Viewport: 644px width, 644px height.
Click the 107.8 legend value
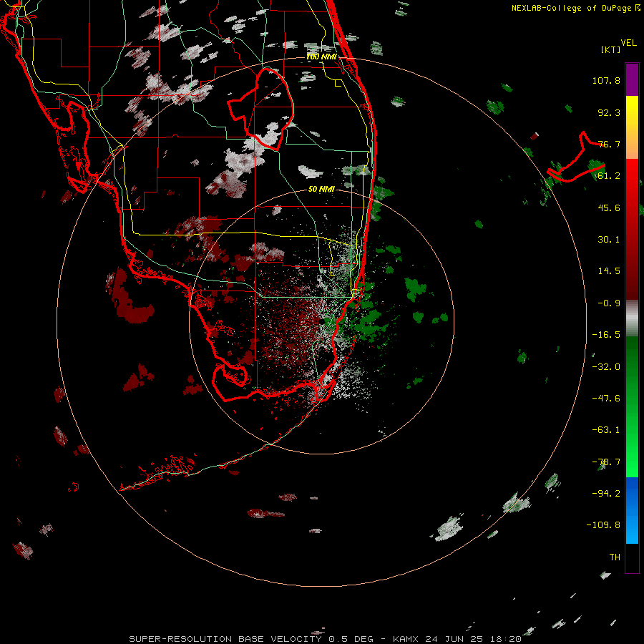(606, 80)
